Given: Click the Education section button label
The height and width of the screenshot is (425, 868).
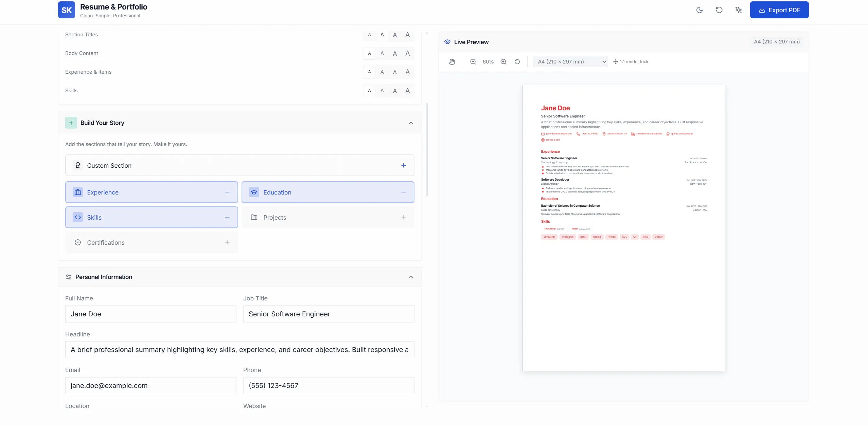Looking at the screenshot, I should pyautogui.click(x=277, y=192).
